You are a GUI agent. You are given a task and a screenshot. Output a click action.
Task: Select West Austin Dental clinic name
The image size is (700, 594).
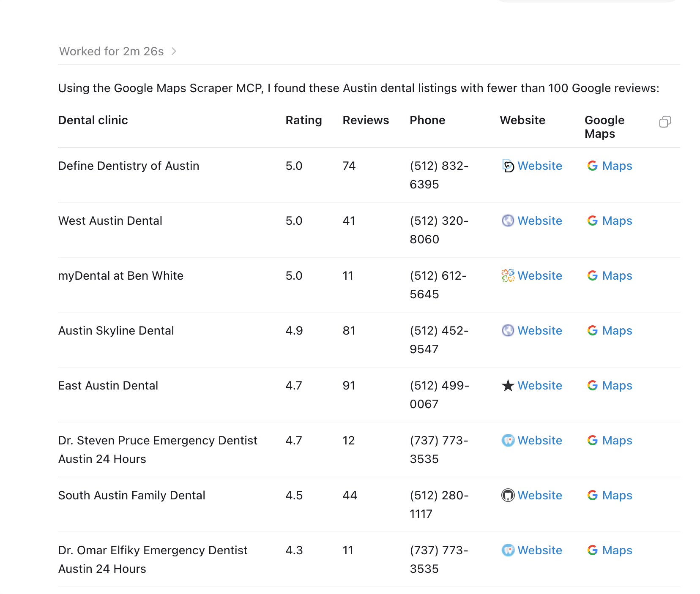[x=110, y=221]
